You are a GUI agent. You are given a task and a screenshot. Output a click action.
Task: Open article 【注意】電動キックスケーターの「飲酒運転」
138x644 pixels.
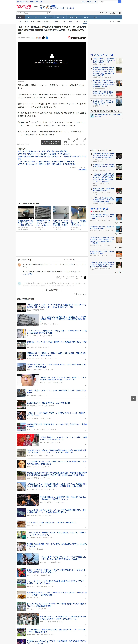(x=57, y=306)
